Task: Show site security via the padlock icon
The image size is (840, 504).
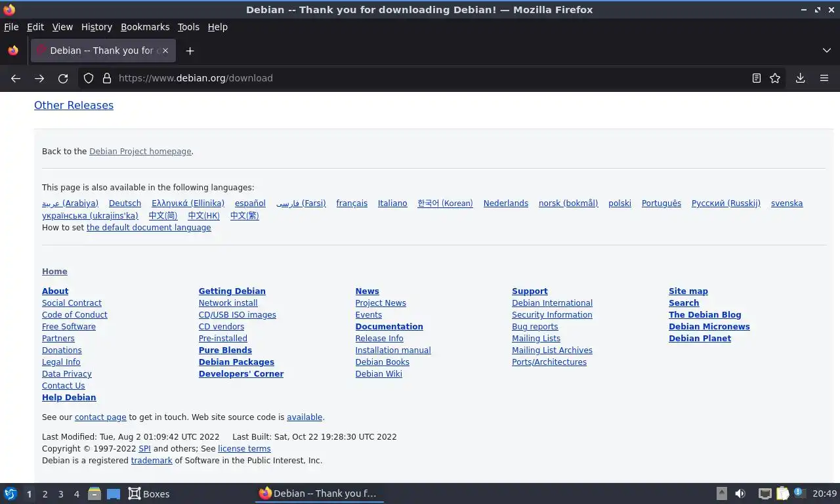Action: 107,78
